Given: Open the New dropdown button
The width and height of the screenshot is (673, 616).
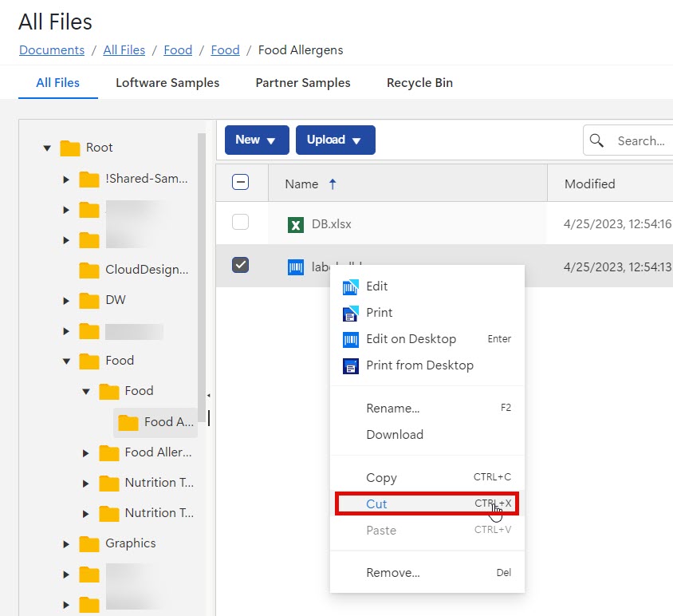Looking at the screenshot, I should click(x=256, y=140).
